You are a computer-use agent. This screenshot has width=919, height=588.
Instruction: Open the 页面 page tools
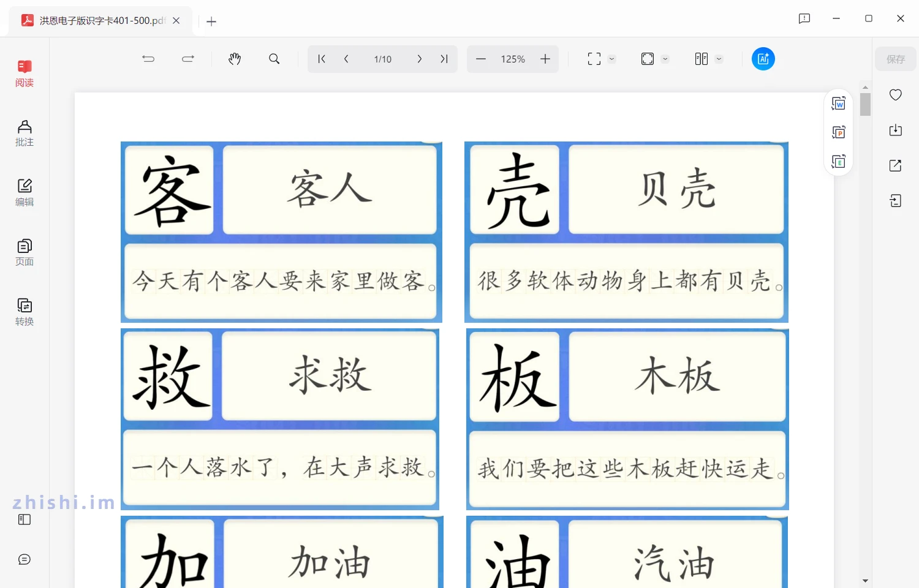tap(25, 252)
